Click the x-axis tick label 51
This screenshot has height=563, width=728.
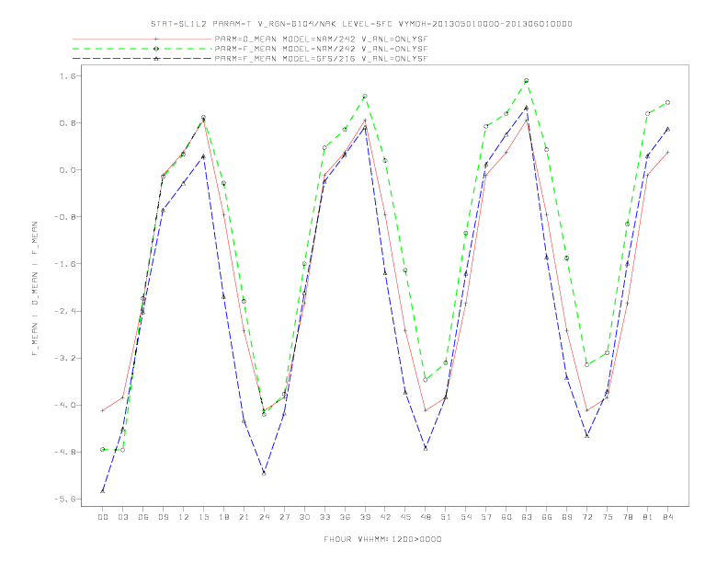tap(446, 517)
